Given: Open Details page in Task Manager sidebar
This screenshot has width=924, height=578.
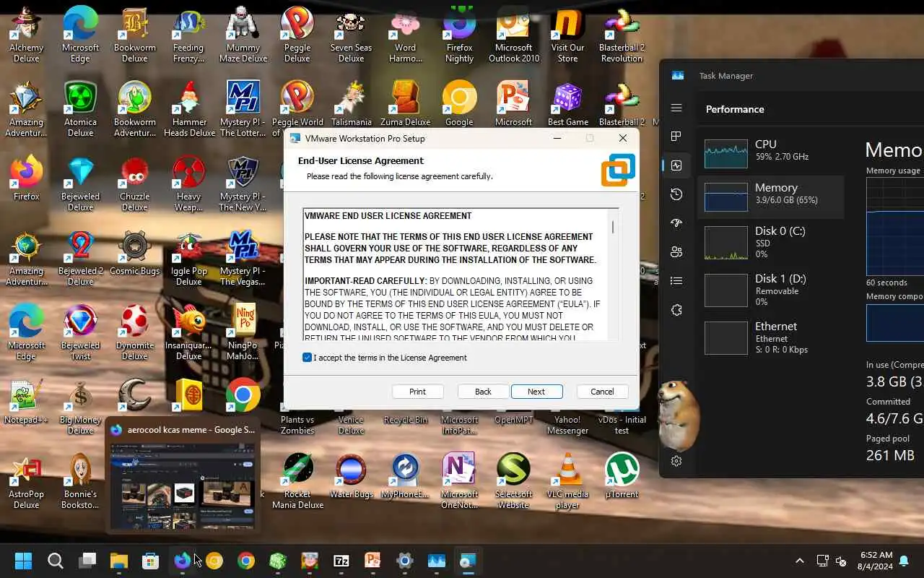Looking at the screenshot, I should [676, 281].
